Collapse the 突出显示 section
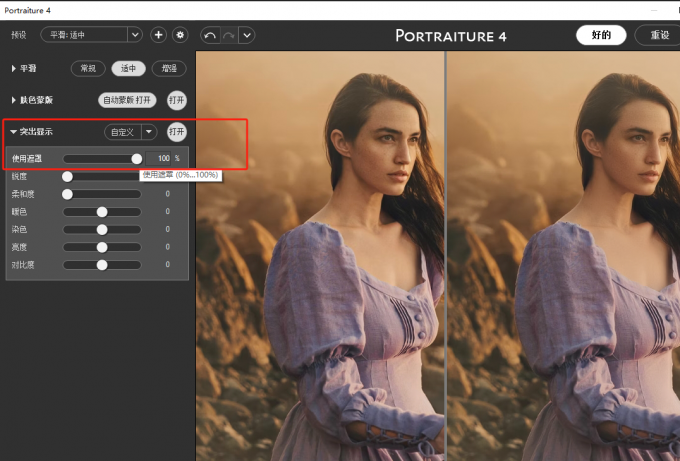This screenshot has height=461, width=680. [13, 132]
